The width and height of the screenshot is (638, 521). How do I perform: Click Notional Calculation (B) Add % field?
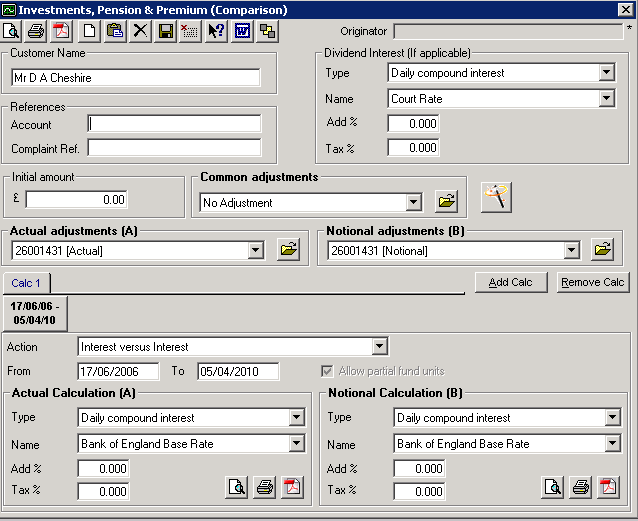(419, 468)
